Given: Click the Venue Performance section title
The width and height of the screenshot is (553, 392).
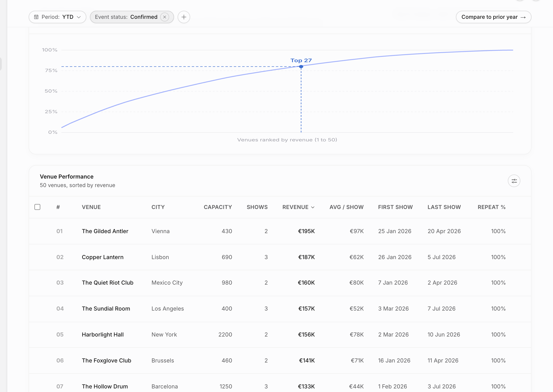Looking at the screenshot, I should pos(67,177).
